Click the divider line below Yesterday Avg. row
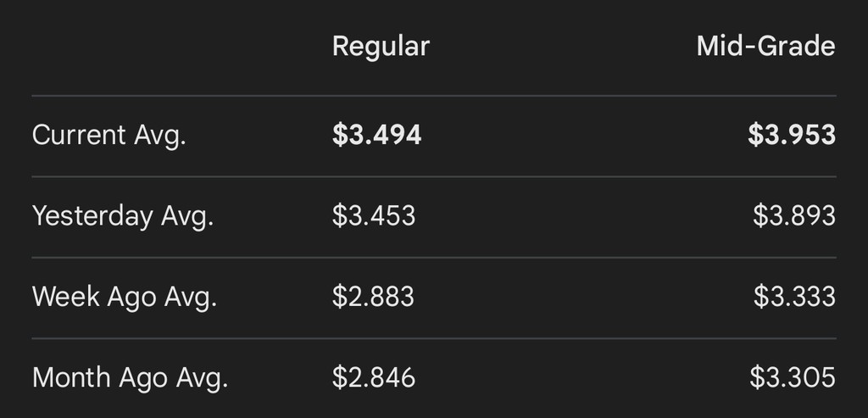 pos(434,257)
